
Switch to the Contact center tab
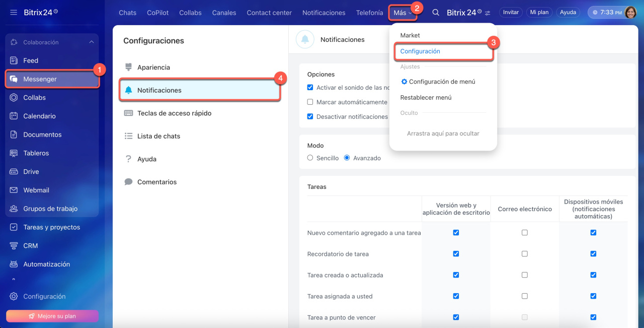click(x=269, y=13)
